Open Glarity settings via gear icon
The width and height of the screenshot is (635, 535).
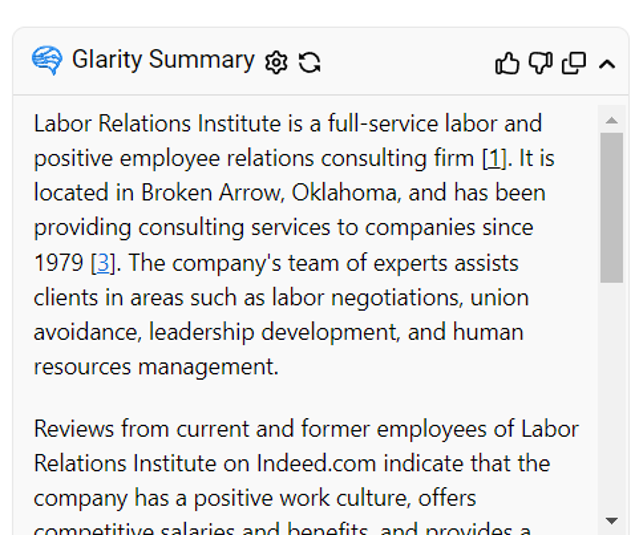(x=276, y=62)
